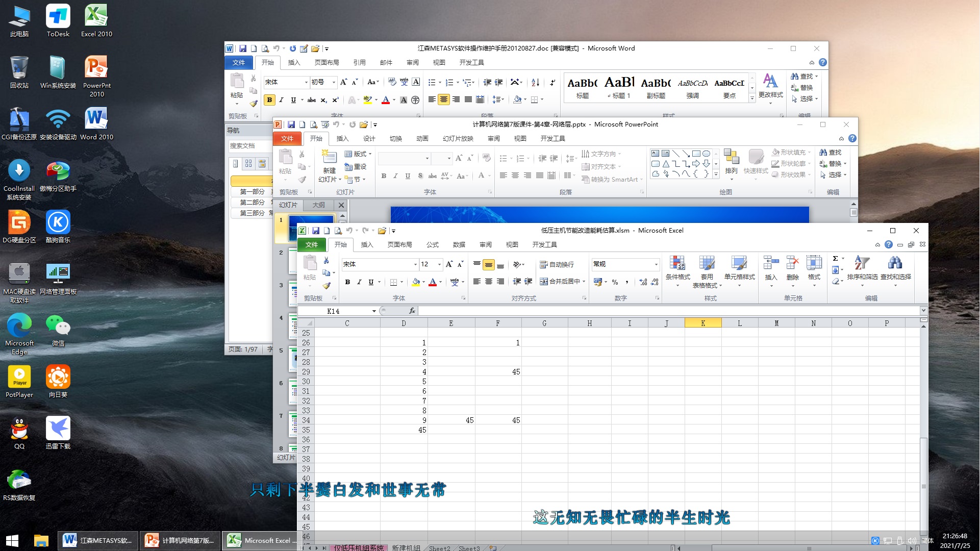The width and height of the screenshot is (980, 551).
Task: Open Format cells icon in Excel
Action: coord(814,271)
